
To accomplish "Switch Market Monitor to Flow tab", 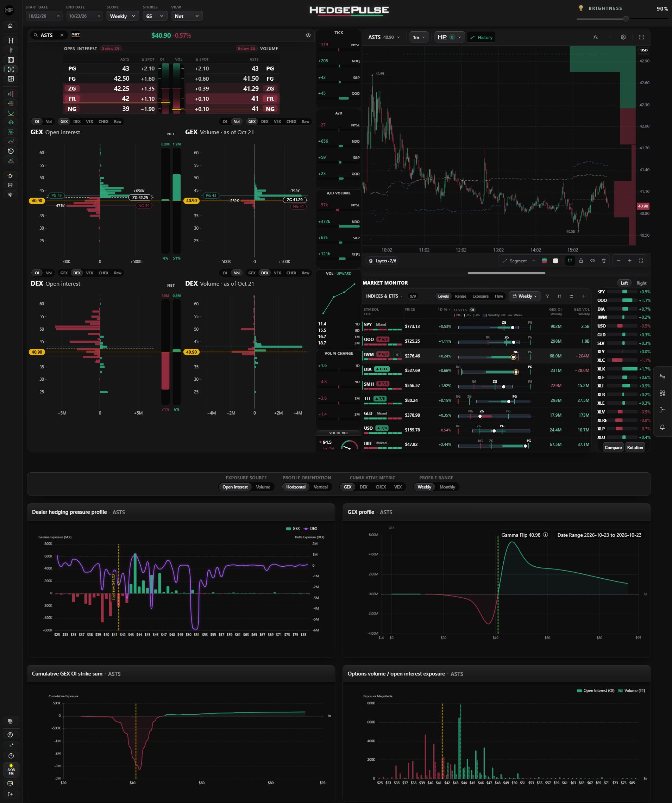I will 499,296.
